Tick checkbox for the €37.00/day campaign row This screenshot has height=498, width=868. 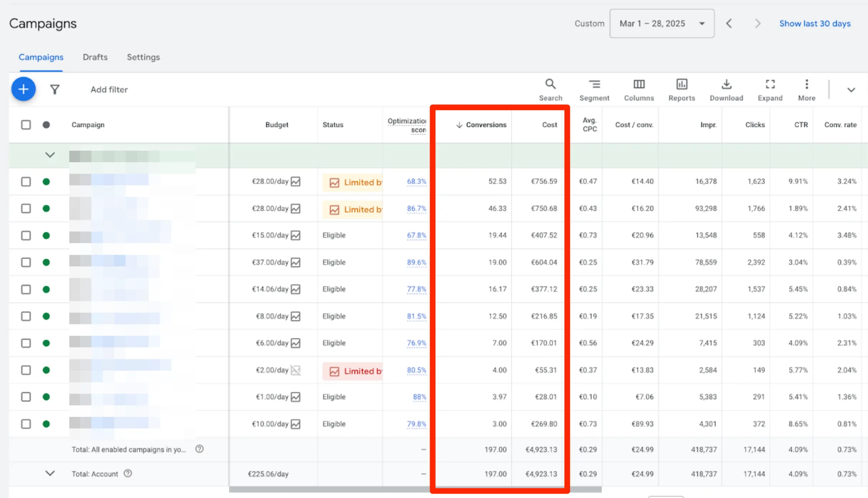(26, 262)
